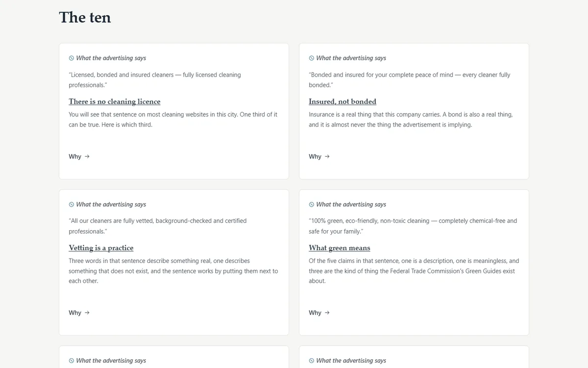Viewport: 588px width, 368px height.
Task: Click the arrow icon beside Why in the Insured, not bonded card
Action: 327,157
